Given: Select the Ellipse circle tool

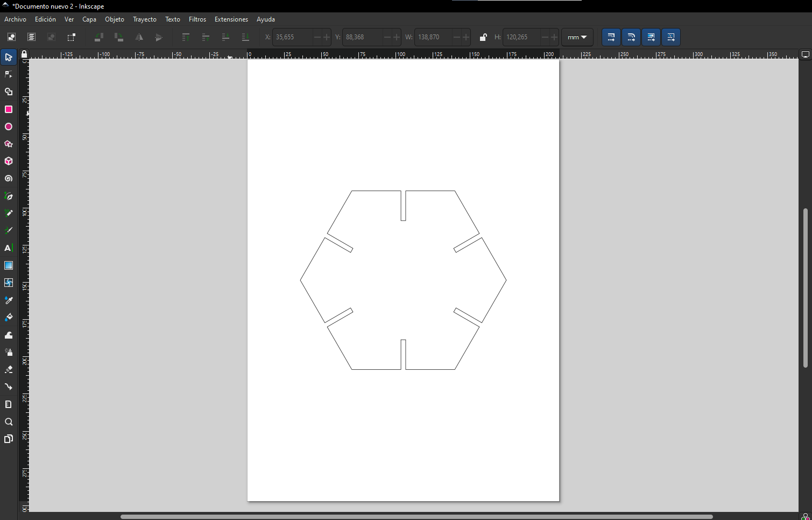Looking at the screenshot, I should click(9, 127).
